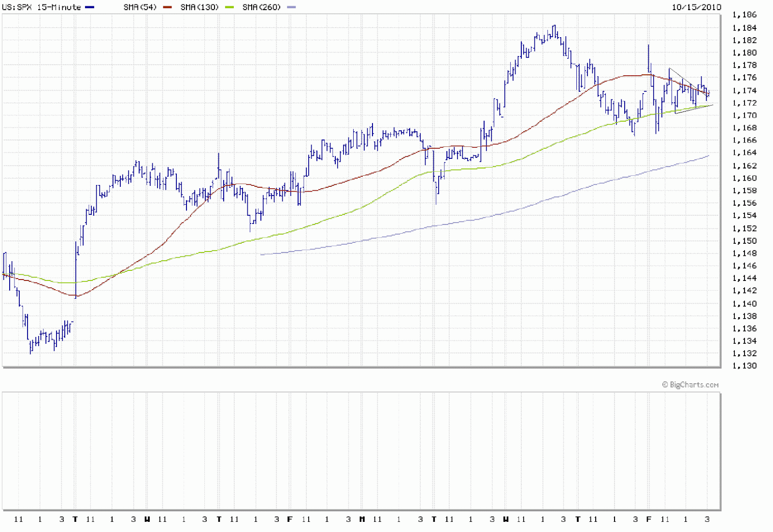The height and width of the screenshot is (532, 773).
Task: Click the 1,140 price axis label
Action: [744, 304]
